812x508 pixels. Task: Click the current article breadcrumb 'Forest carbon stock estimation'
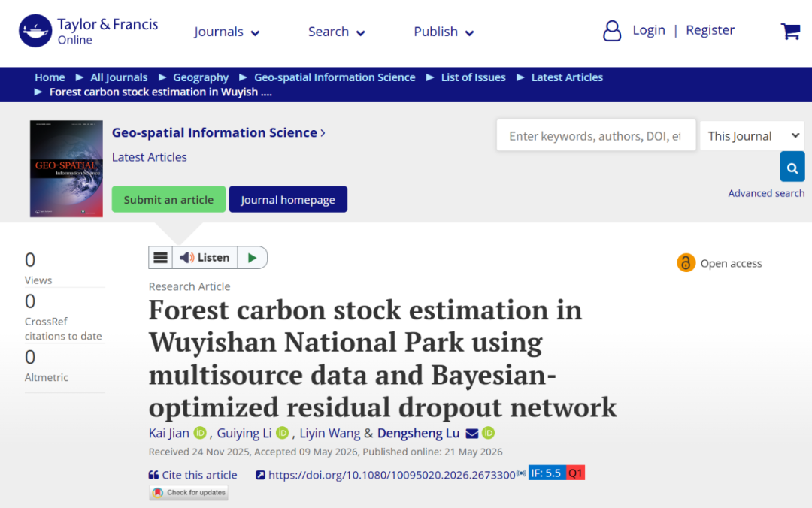coord(161,92)
